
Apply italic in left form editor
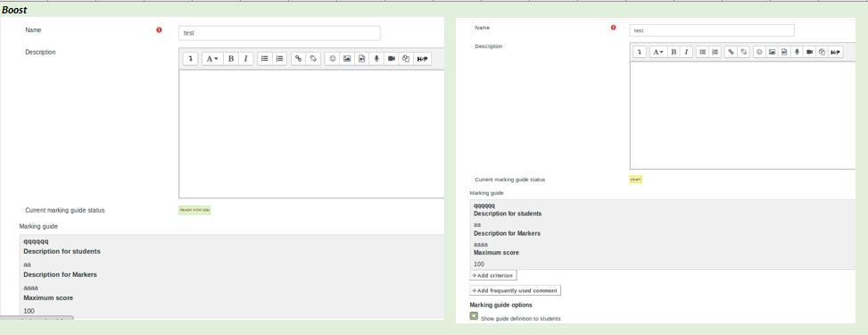pos(246,59)
